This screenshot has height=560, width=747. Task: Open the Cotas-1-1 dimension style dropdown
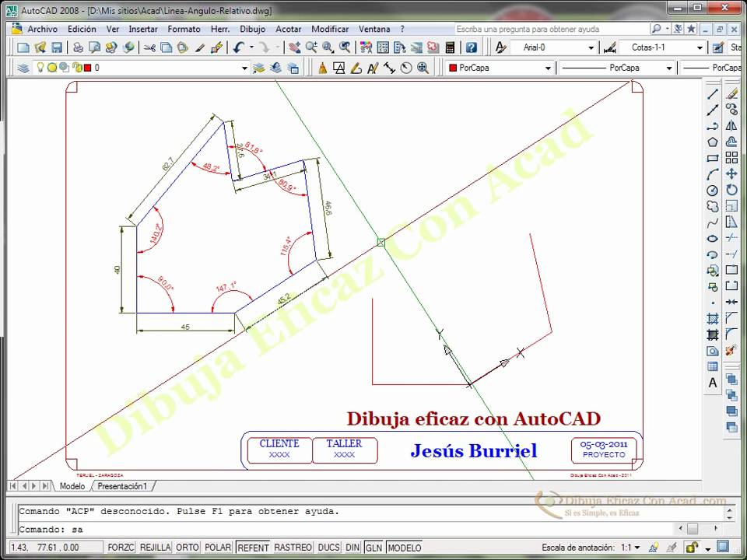point(700,47)
